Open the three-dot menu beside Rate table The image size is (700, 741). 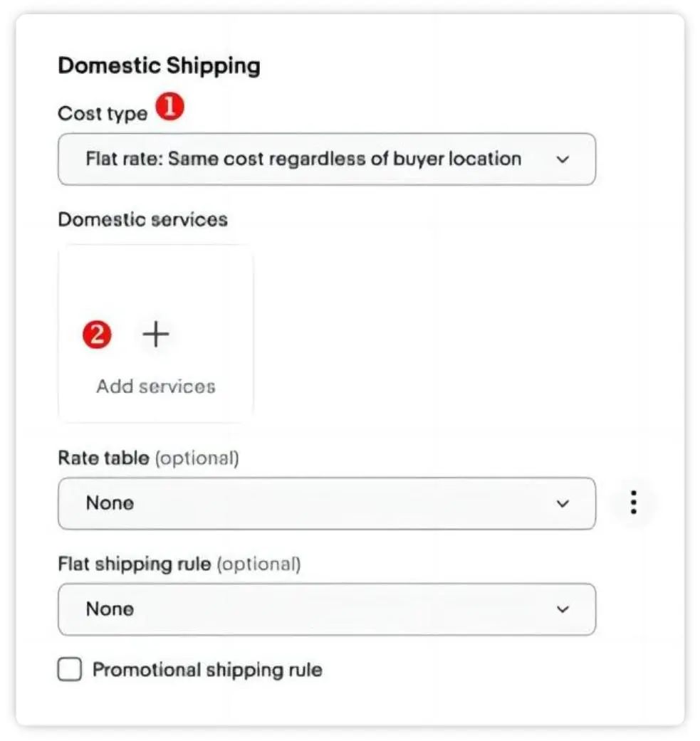[x=632, y=503]
